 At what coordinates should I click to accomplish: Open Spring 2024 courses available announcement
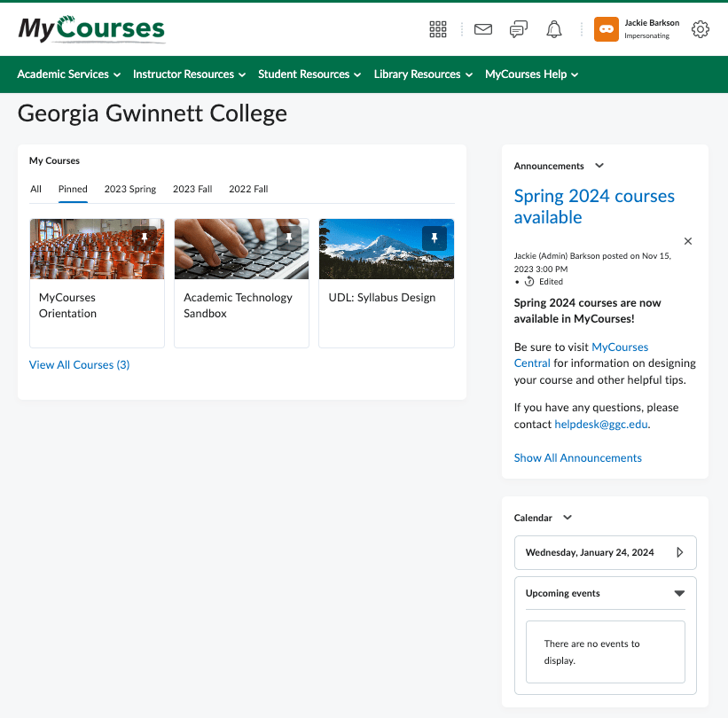tap(594, 207)
